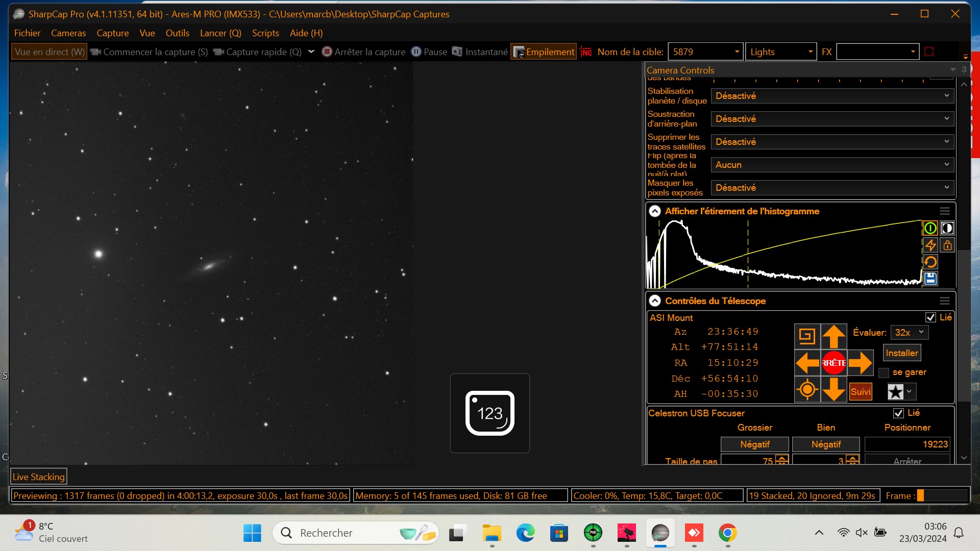Click the auto-stretch lightning bolt icon
This screenshot has height=551, width=980.
click(x=930, y=245)
